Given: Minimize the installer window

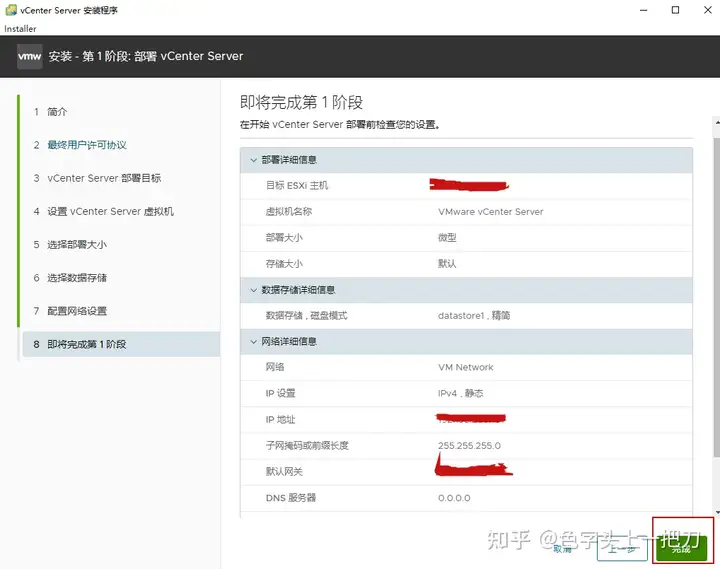Looking at the screenshot, I should pyautogui.click(x=644, y=10).
